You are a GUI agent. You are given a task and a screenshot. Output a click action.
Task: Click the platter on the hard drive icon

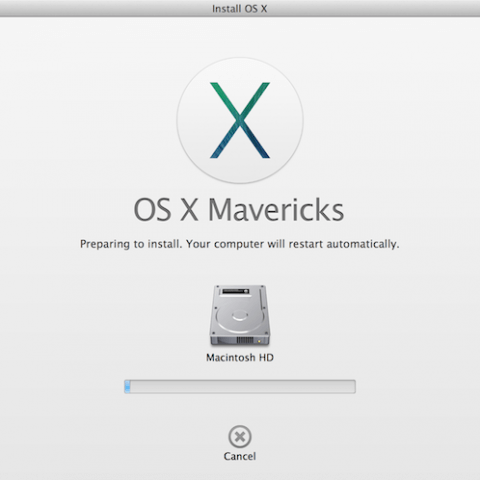240,316
